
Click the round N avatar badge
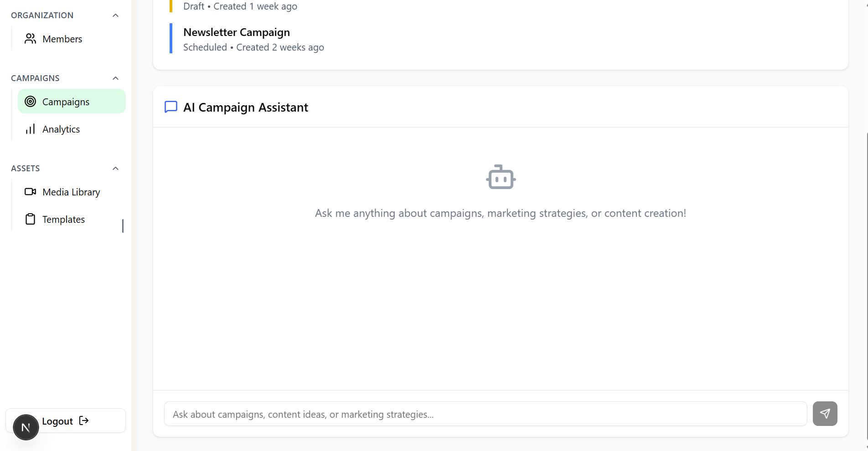pos(26,427)
